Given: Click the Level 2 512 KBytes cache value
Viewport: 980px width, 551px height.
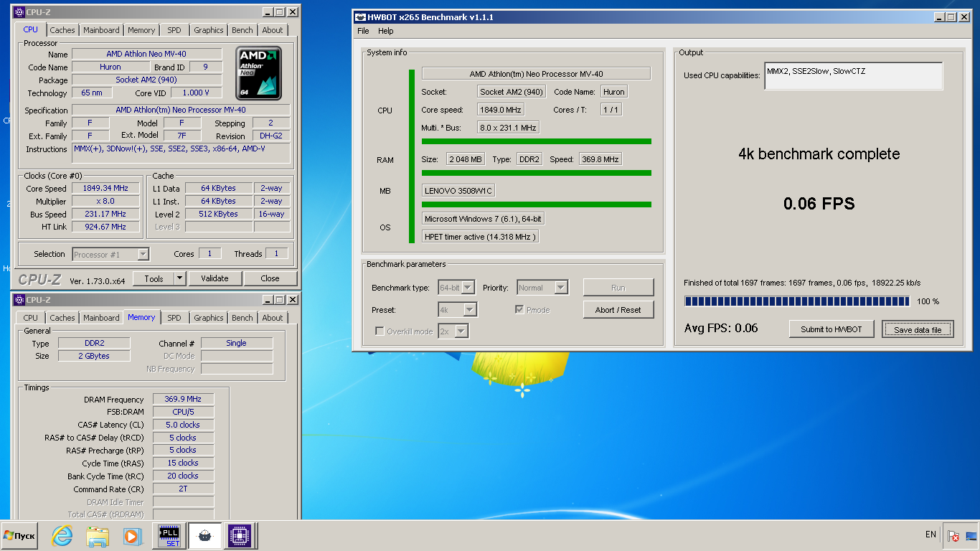Looking at the screenshot, I should pyautogui.click(x=219, y=214).
